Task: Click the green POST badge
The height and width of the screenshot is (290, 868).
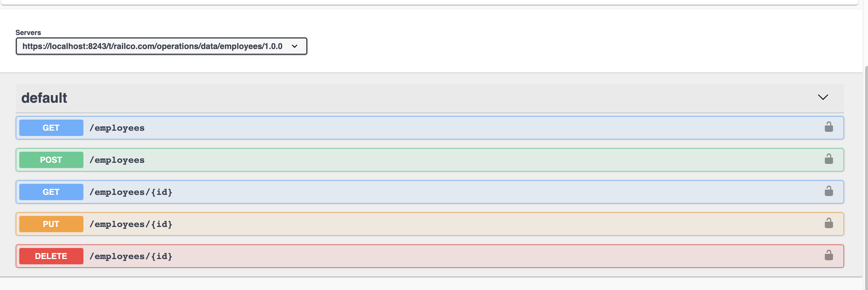Action: pyautogui.click(x=51, y=160)
